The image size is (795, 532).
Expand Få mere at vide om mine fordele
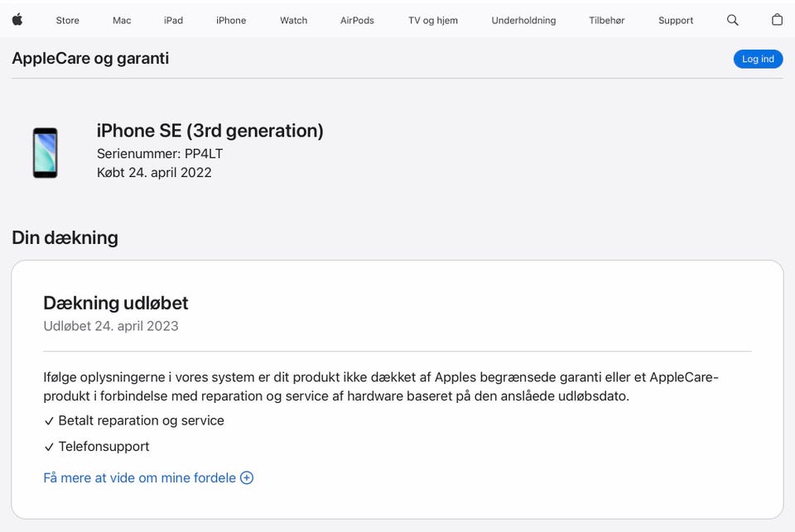139,477
